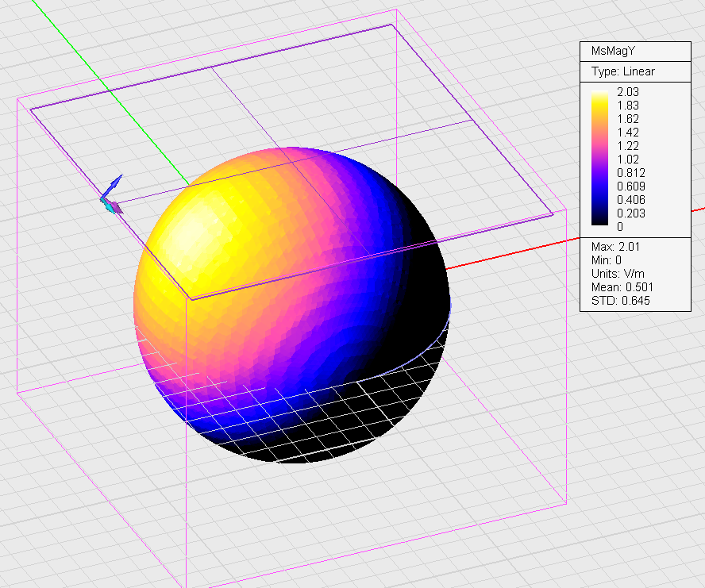The width and height of the screenshot is (705, 588).
Task: Select the Units: V/m legend entry
Action: 618,274
